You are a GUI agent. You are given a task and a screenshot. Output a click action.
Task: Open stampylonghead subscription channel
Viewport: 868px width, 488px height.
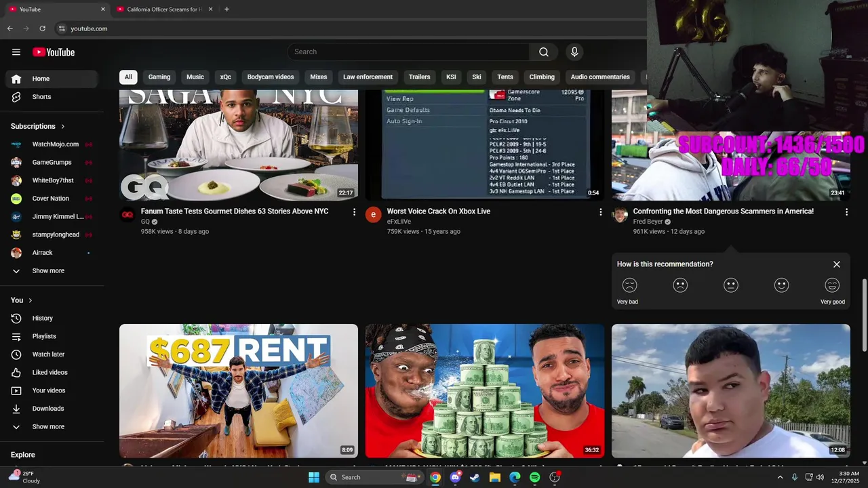(x=52, y=235)
